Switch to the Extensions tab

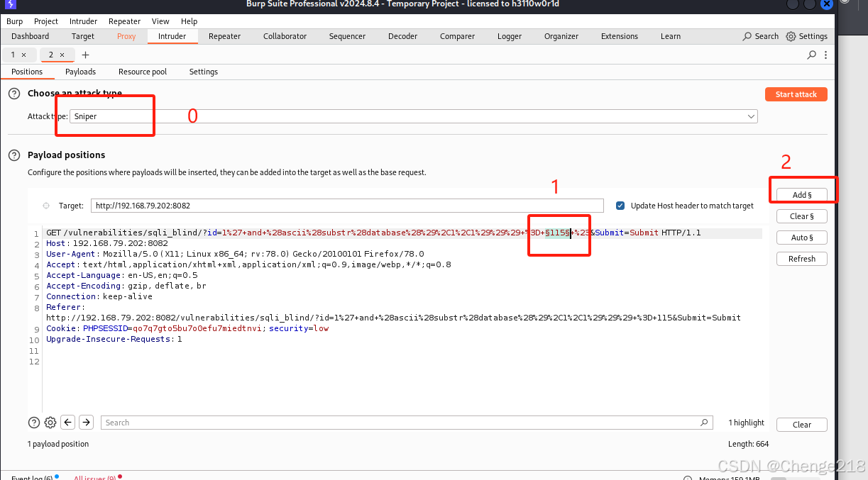point(620,36)
